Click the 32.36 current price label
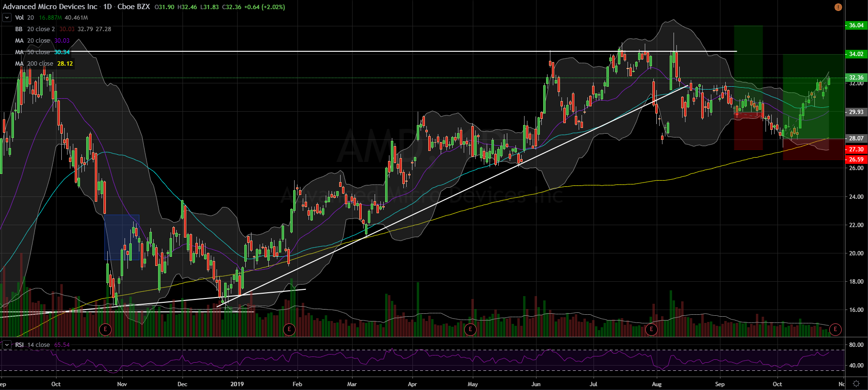 click(x=856, y=78)
